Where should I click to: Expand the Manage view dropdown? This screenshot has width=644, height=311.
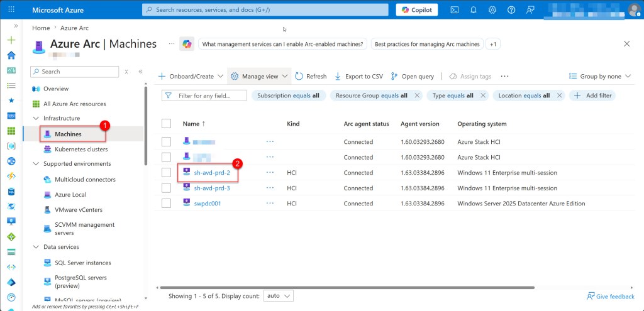(x=259, y=76)
